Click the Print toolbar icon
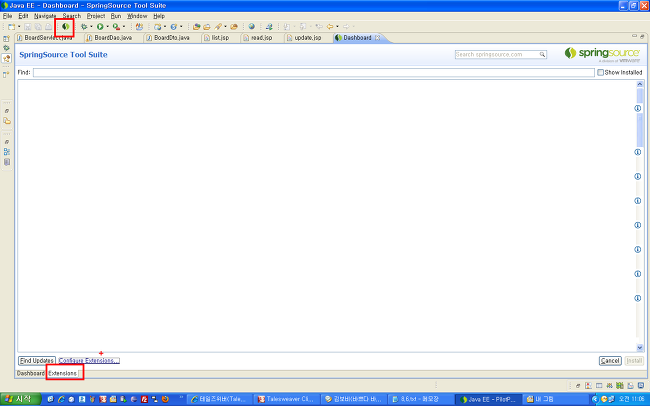Screen dimensions: 650x406 49,27
